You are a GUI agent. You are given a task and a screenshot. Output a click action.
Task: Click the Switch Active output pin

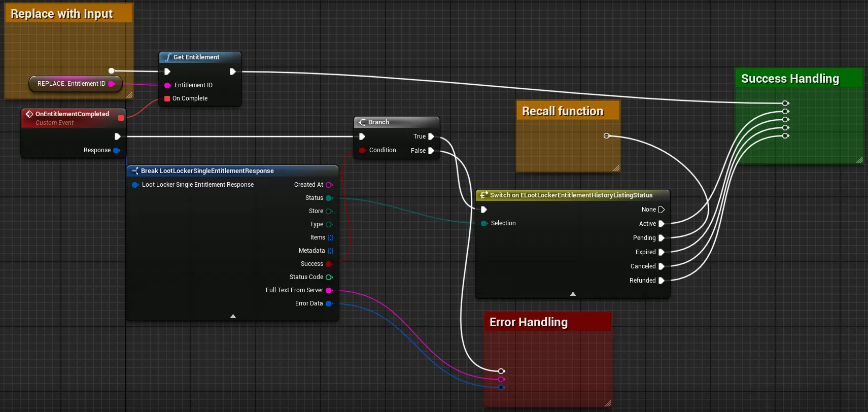coord(662,224)
